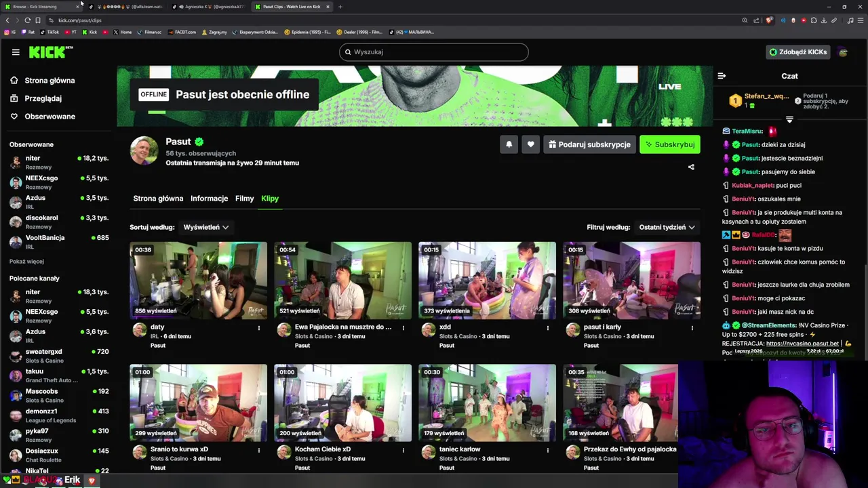
Task: Expand 'Pokaż więcej' in followed channels
Action: click(26, 262)
